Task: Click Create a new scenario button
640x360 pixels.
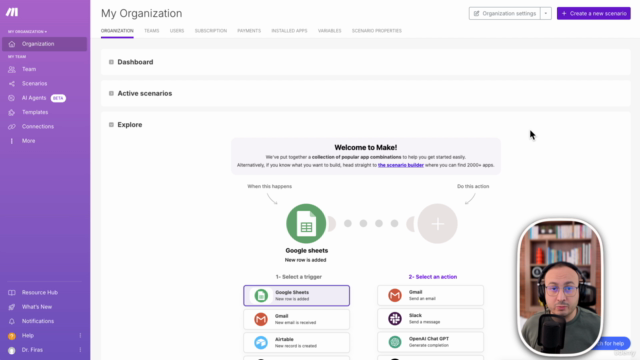Action: click(x=593, y=13)
